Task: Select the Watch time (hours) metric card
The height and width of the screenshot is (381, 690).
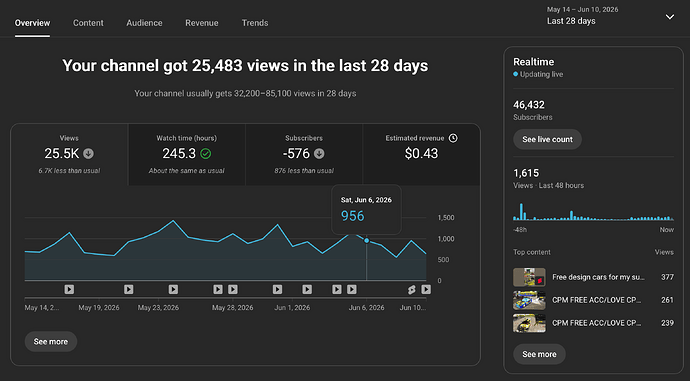Action: point(187,154)
